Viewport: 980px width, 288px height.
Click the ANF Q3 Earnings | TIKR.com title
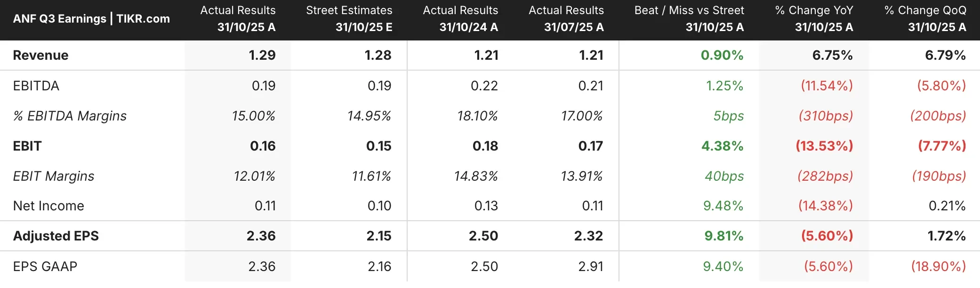coord(91,19)
